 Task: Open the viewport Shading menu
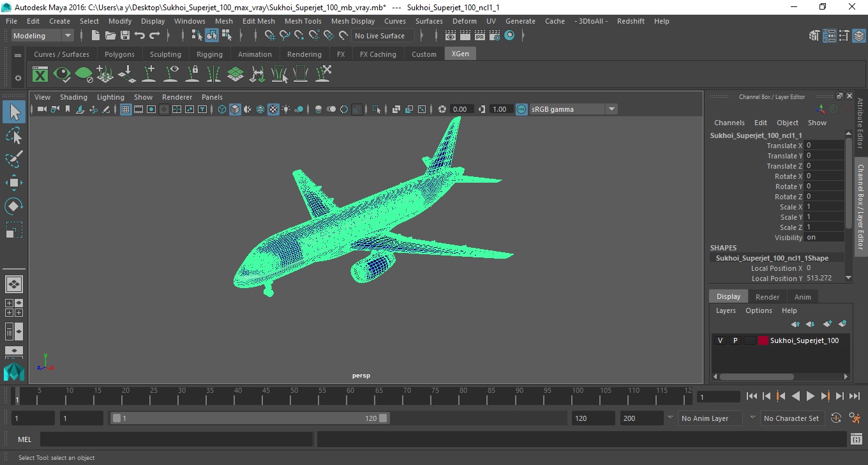73,97
